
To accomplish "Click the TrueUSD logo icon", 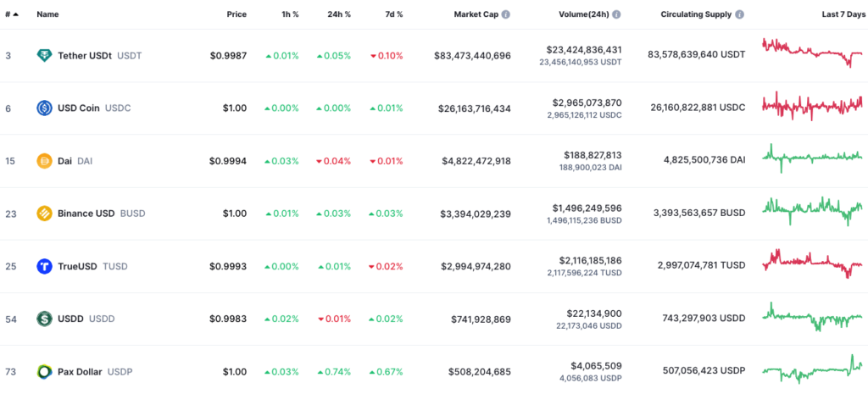I will click(x=45, y=266).
